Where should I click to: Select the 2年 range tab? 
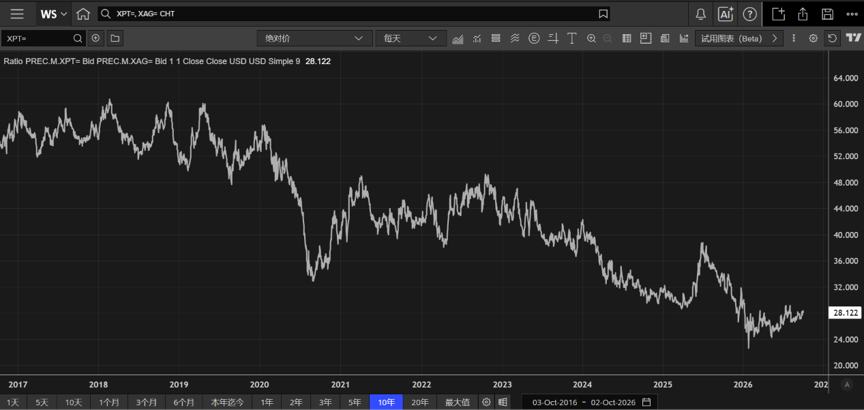(296, 402)
